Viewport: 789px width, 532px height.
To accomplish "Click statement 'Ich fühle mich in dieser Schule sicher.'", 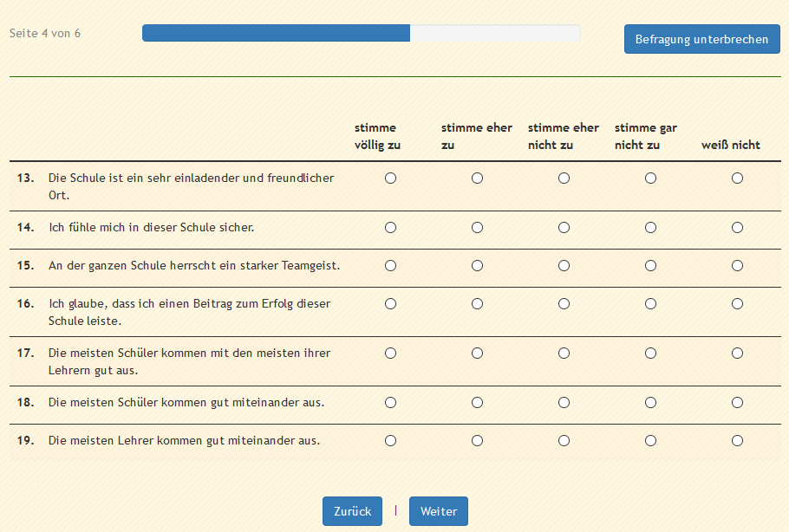I will [152, 227].
